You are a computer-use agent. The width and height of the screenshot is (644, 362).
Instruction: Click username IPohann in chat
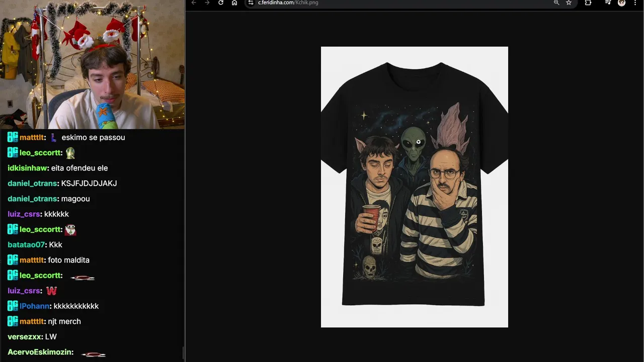point(34,306)
